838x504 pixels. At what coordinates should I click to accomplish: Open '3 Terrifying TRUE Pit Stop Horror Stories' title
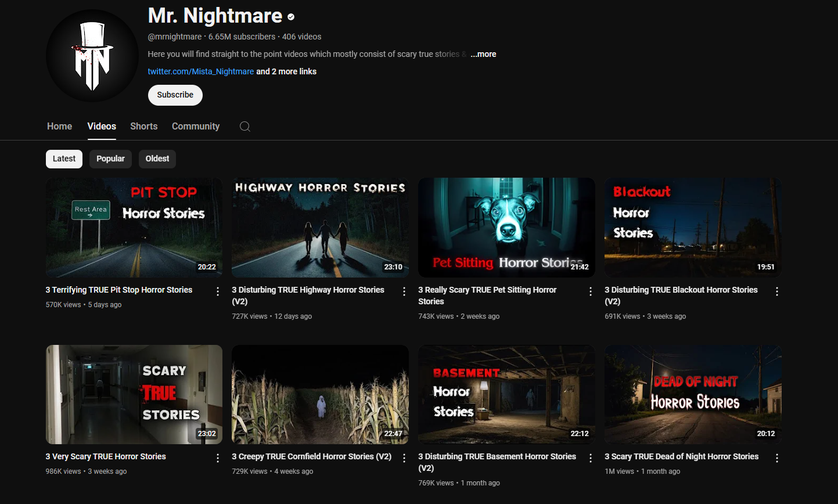point(119,290)
